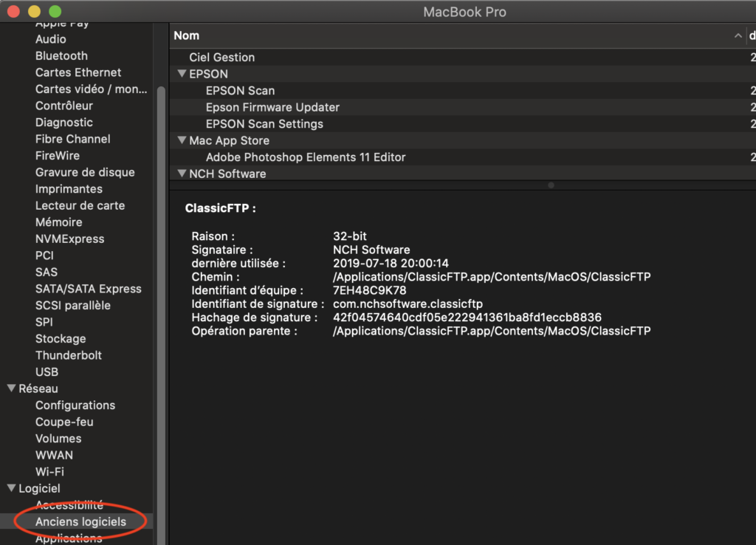Select FireWire in the sidebar
The height and width of the screenshot is (545, 756).
pos(58,156)
